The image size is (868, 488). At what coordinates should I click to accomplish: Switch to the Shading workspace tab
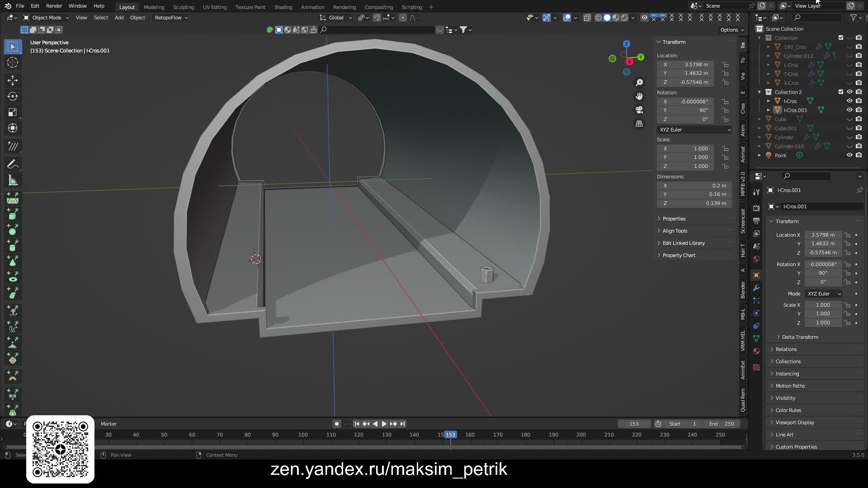coord(283,7)
